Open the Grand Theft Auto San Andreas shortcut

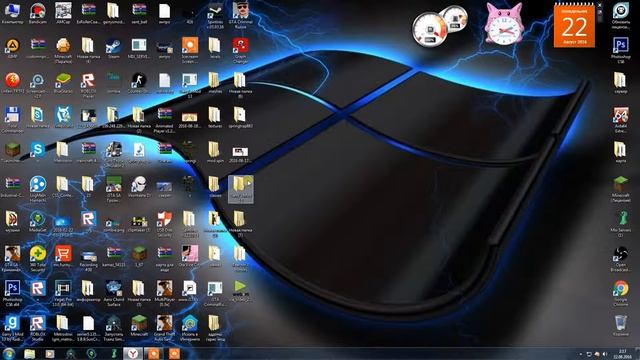[164, 328]
